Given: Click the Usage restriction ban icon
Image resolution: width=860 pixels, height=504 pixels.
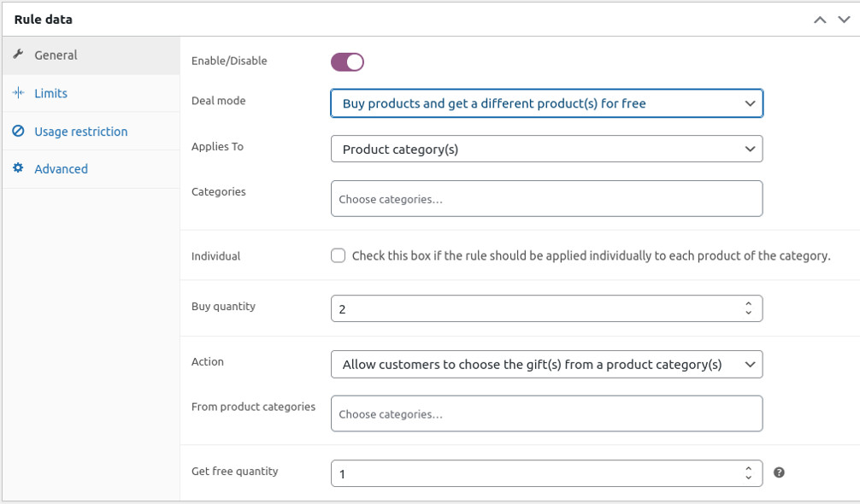Looking at the screenshot, I should [18, 132].
